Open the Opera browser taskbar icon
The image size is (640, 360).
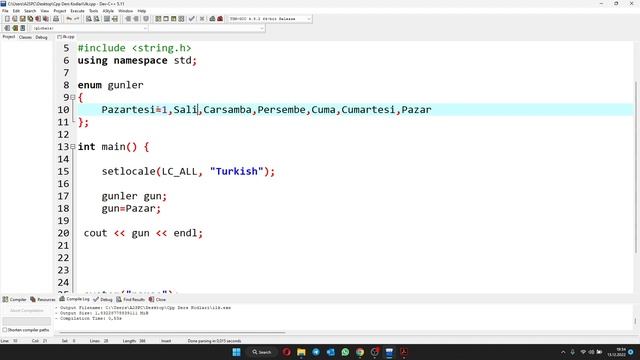pos(287,352)
